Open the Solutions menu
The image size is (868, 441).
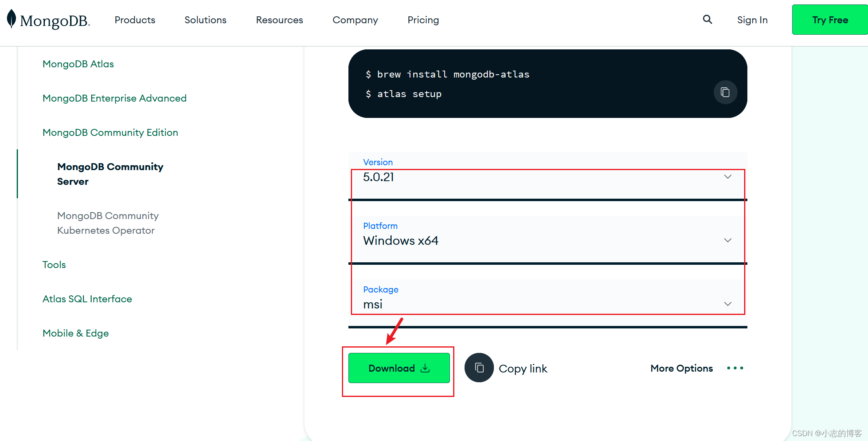click(205, 20)
